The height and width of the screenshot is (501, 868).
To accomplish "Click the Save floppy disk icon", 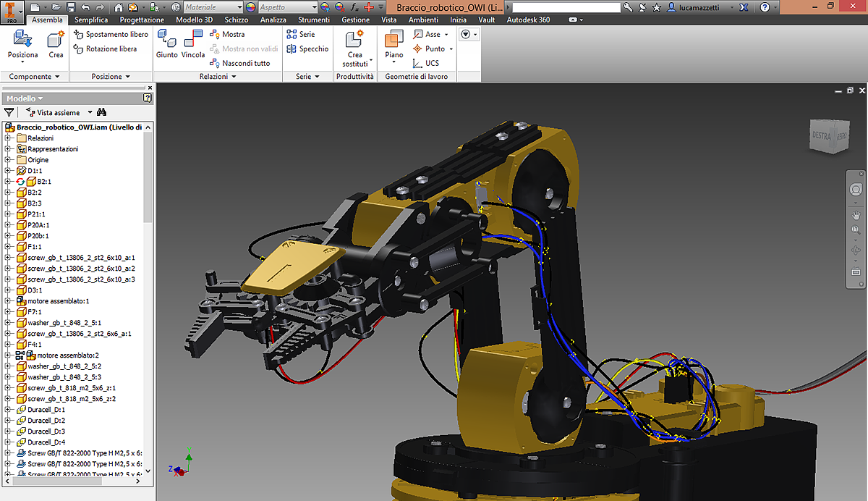I will pyautogui.click(x=71, y=7).
